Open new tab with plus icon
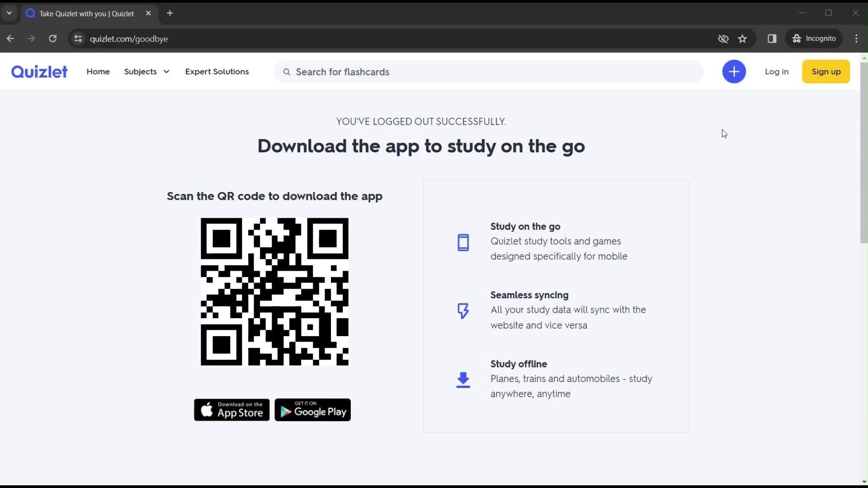Screen dimensions: 868x488 click(x=170, y=13)
